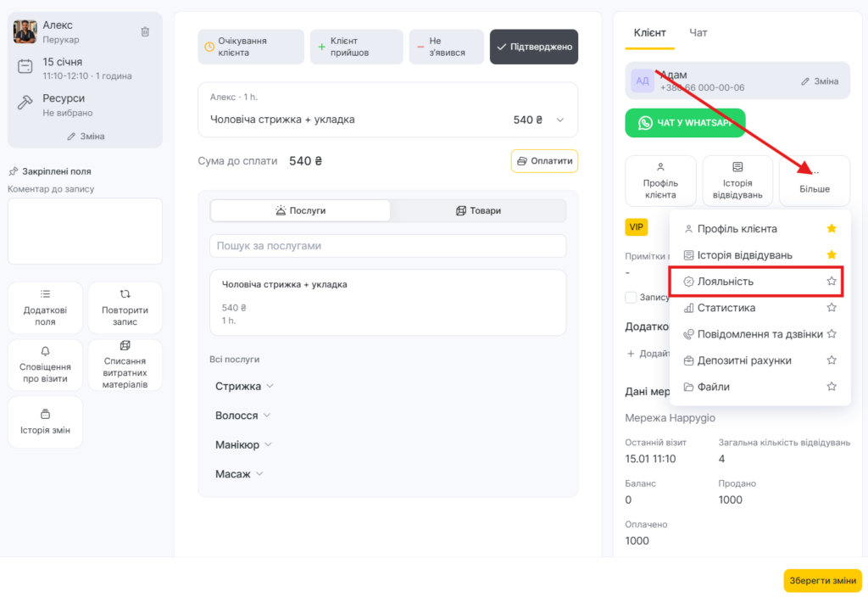Screen dimensions: 868x603
Task: Click the yellow VIP badge
Action: coord(636,227)
